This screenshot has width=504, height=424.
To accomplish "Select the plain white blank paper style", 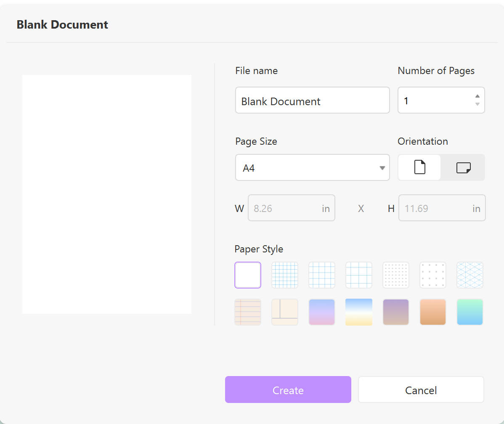I will [x=248, y=275].
